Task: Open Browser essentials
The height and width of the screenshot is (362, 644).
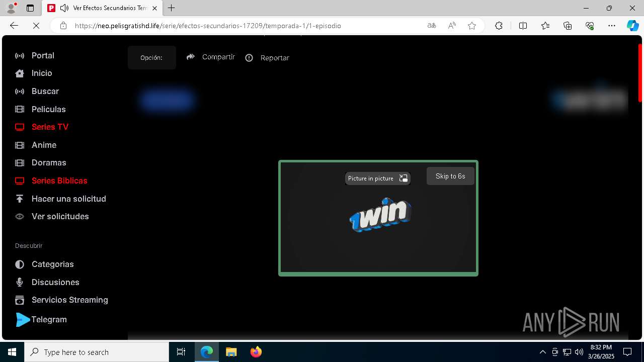Action: [x=590, y=26]
